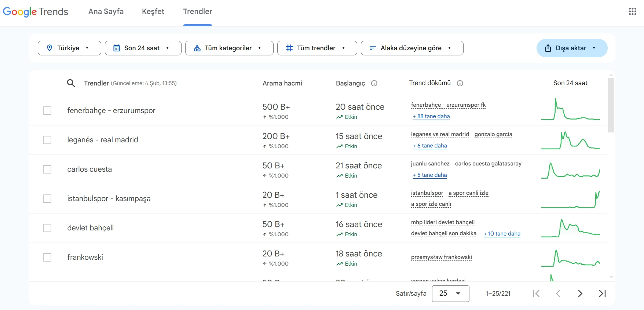Show the + 5 tane daha related queries

(x=430, y=175)
